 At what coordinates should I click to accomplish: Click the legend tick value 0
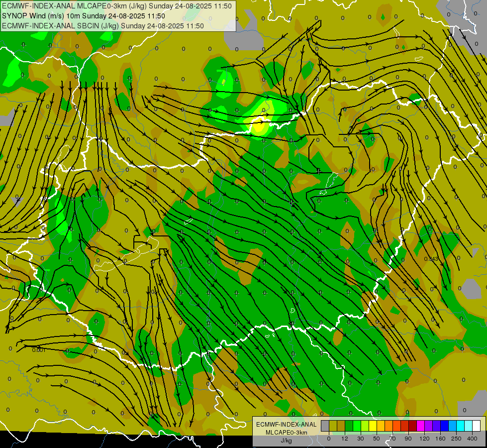pos(329,439)
